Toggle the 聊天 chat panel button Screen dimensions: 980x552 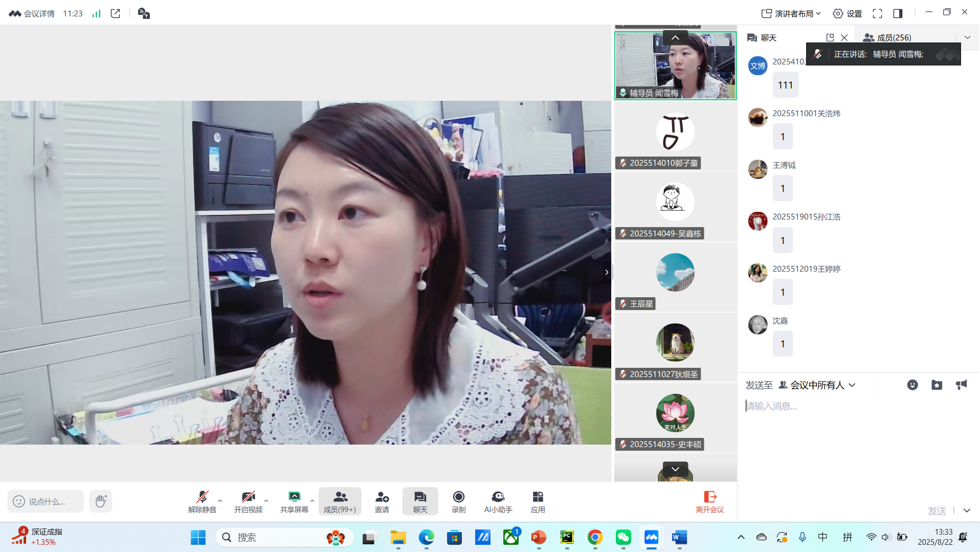[420, 501]
